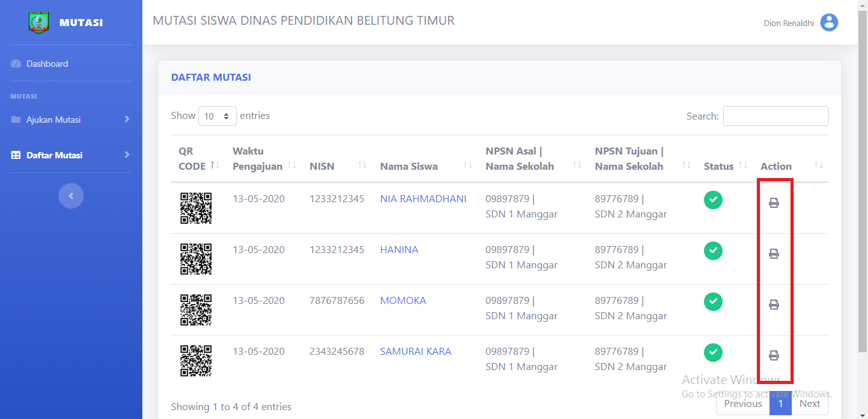Select '89776789 | SDN 2 Manggar' in HANINA row

(631, 258)
